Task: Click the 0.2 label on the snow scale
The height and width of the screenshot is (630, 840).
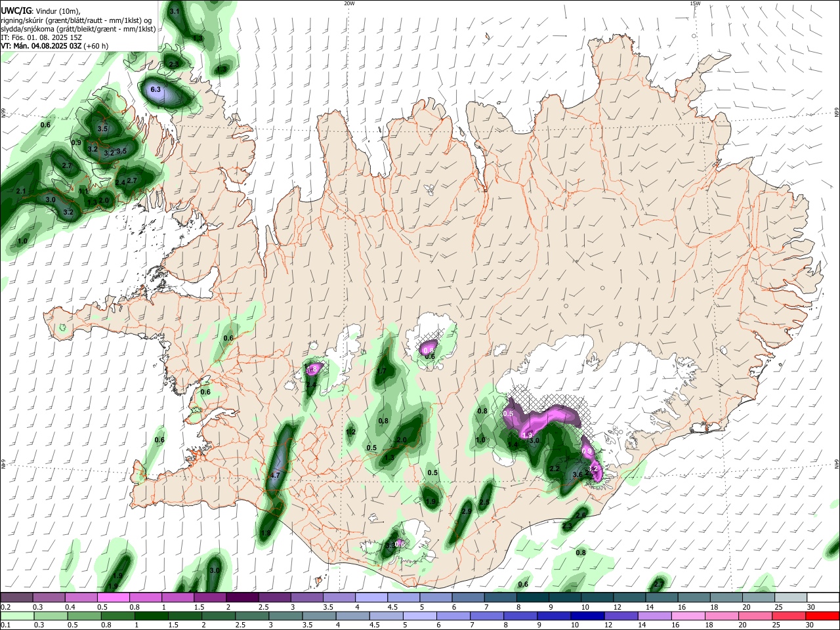Action: [5, 607]
